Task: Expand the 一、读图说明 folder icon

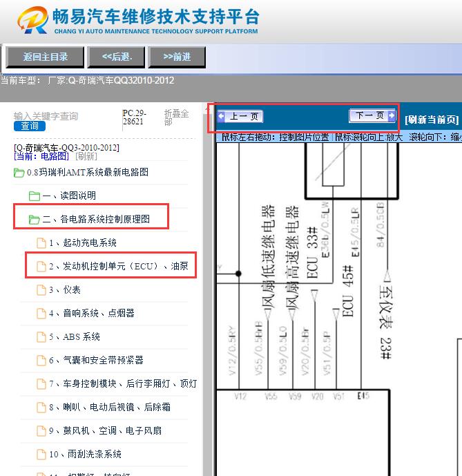Action: [x=35, y=196]
